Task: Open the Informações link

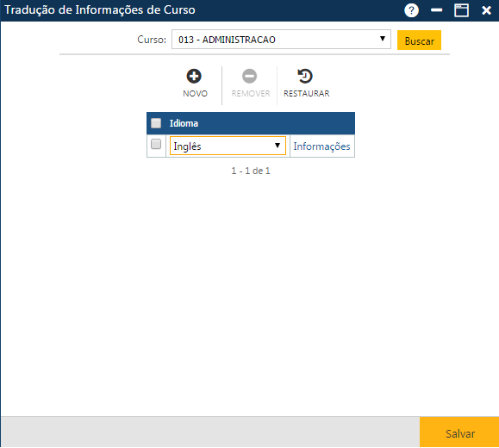Action: tap(321, 146)
